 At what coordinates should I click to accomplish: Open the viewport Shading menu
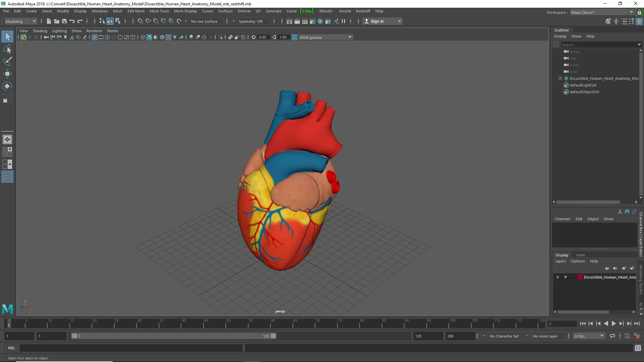click(x=40, y=31)
